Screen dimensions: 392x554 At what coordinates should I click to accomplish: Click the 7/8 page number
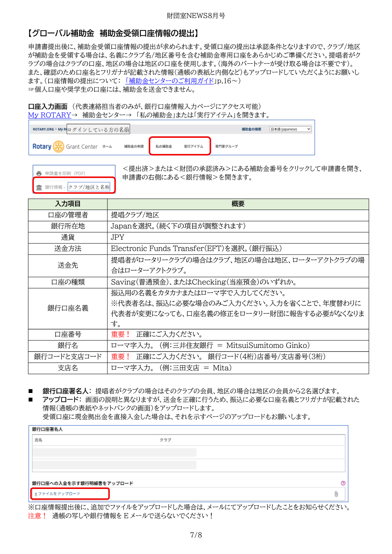point(196,535)
